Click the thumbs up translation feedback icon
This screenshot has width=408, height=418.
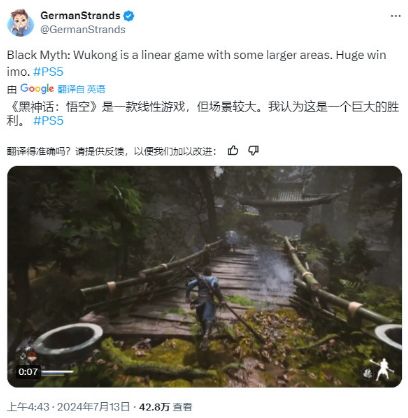pyautogui.click(x=233, y=151)
